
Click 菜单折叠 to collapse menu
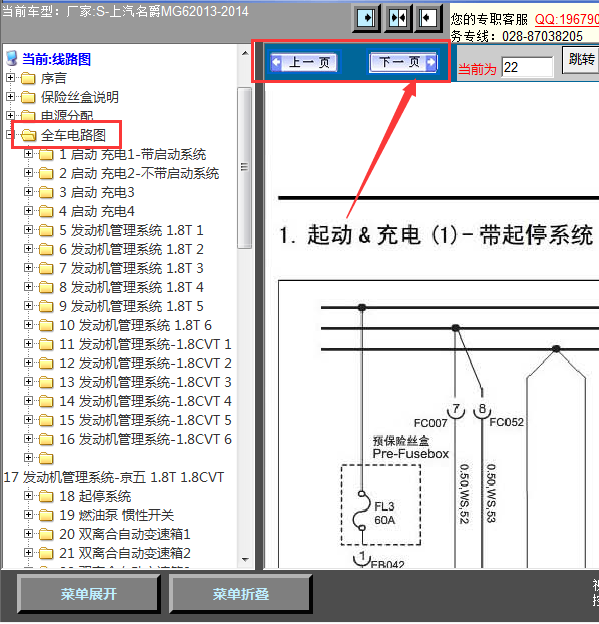pos(240,594)
